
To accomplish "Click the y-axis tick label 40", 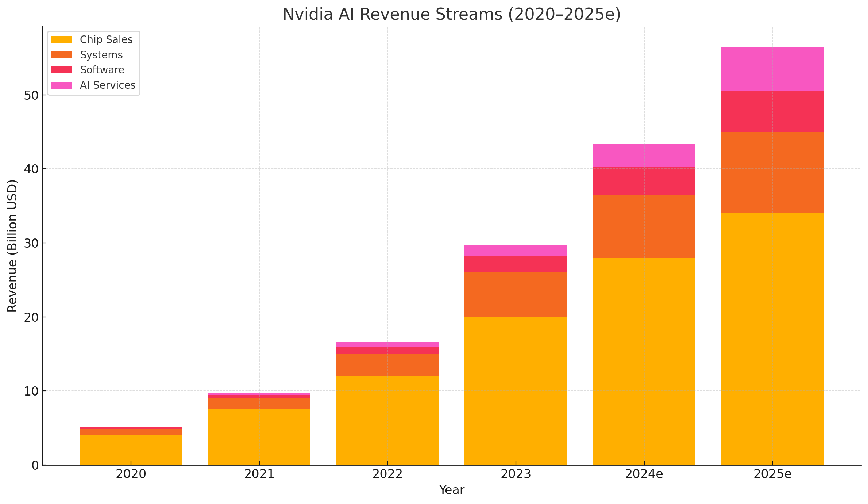I will pos(31,169).
